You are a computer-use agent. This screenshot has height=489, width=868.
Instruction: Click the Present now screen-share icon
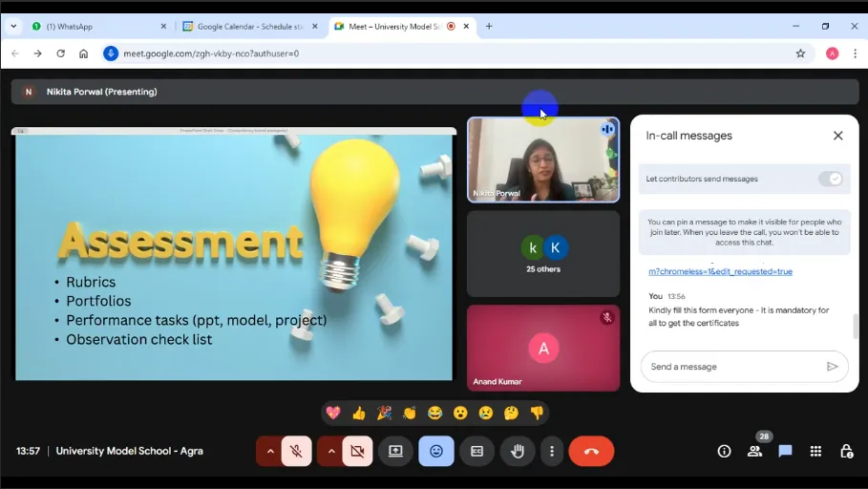[395, 452]
